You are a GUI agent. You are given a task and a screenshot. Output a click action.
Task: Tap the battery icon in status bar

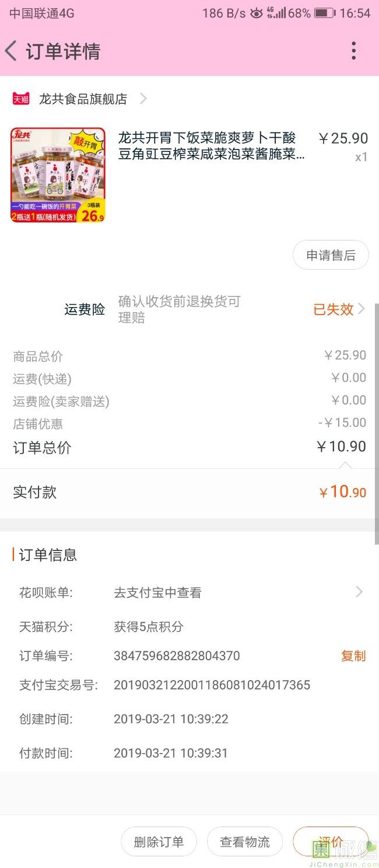(x=325, y=13)
